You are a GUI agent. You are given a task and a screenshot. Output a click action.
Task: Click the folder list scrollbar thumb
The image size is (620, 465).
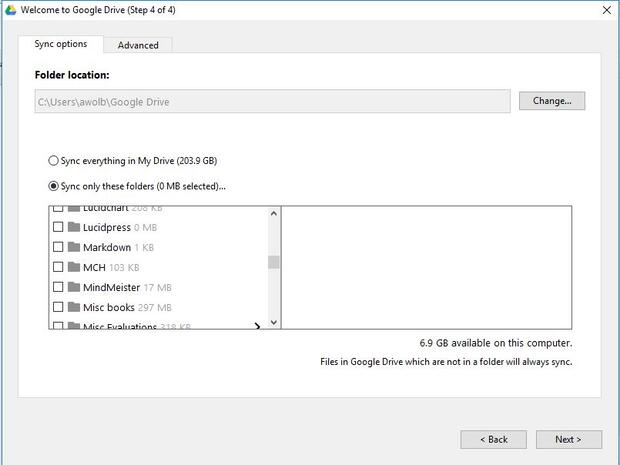click(x=274, y=262)
